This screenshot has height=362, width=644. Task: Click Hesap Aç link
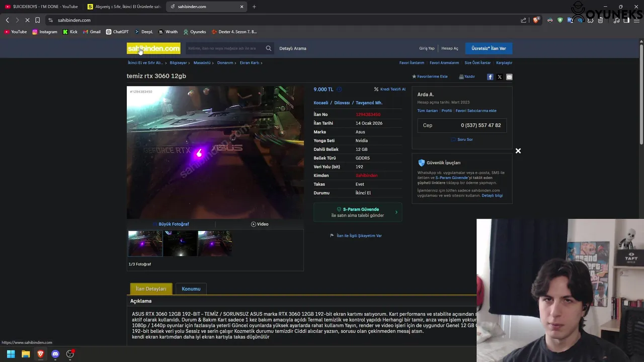[x=450, y=48]
